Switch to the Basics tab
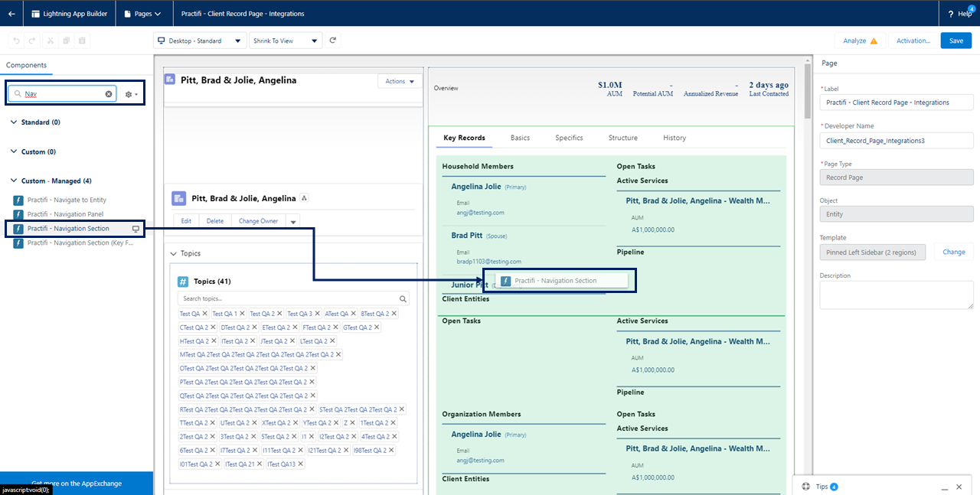The image size is (980, 495). pyautogui.click(x=520, y=138)
